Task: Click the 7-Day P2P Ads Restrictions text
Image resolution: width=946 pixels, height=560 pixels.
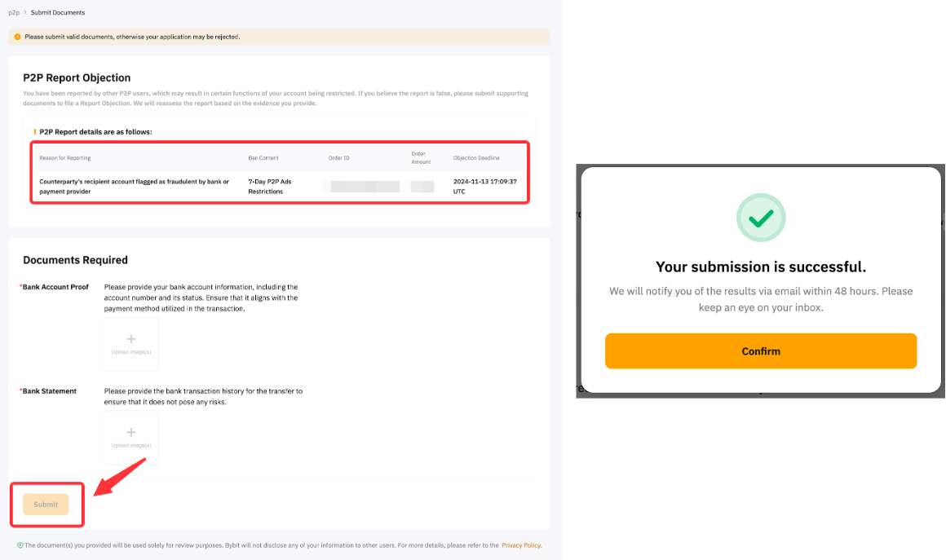Action: tap(270, 187)
